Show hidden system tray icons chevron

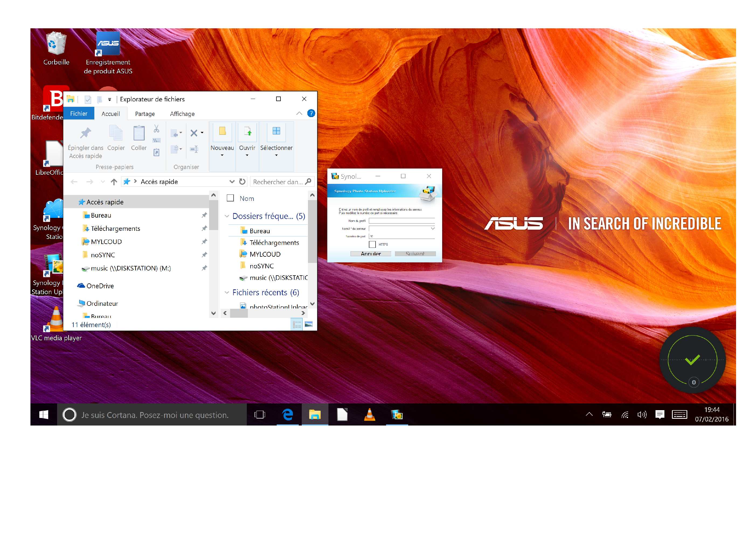point(589,415)
